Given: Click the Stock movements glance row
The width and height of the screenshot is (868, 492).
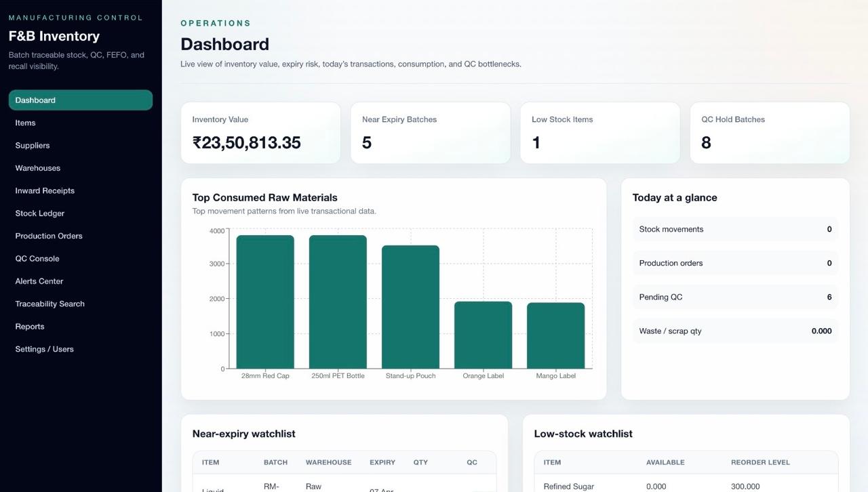Looking at the screenshot, I should pos(735,229).
